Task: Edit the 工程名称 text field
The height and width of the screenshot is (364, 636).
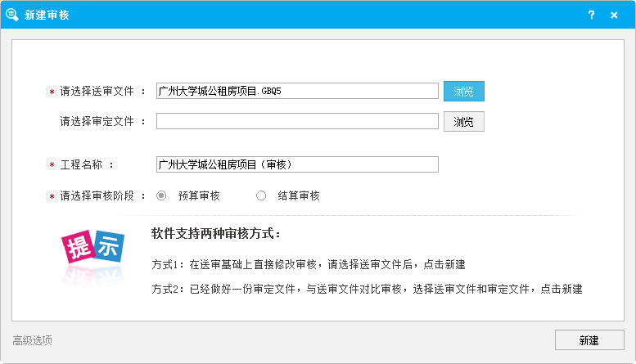Action: coord(297,164)
